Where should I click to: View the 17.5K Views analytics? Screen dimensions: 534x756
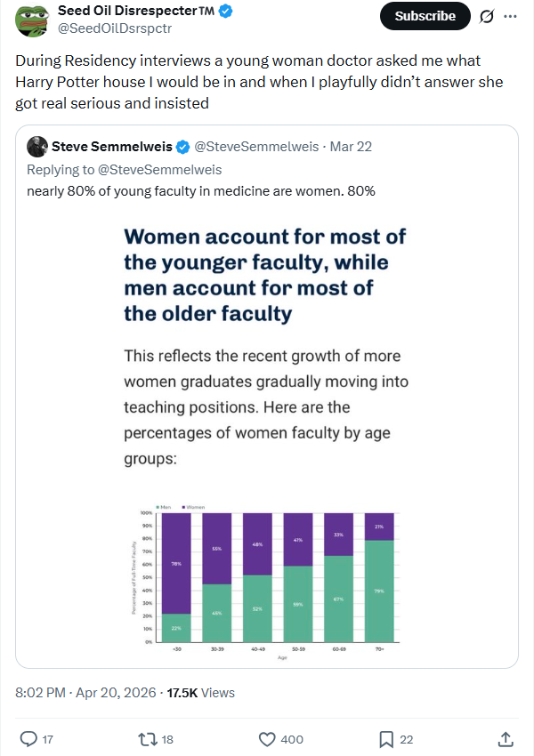pos(201,692)
